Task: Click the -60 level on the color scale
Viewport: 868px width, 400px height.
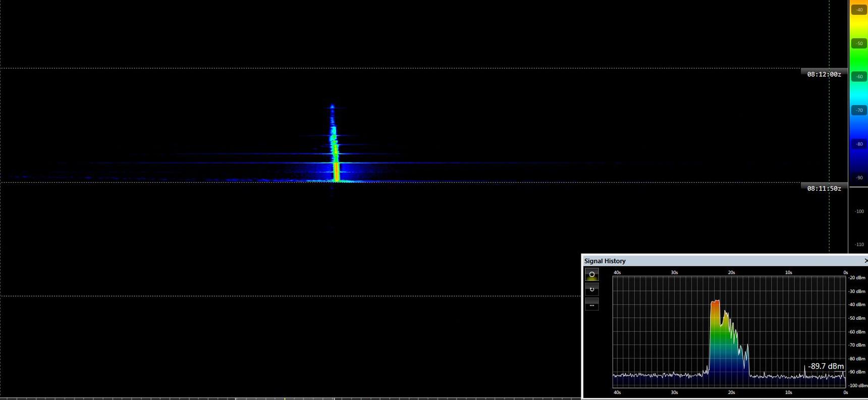Action: (x=859, y=77)
